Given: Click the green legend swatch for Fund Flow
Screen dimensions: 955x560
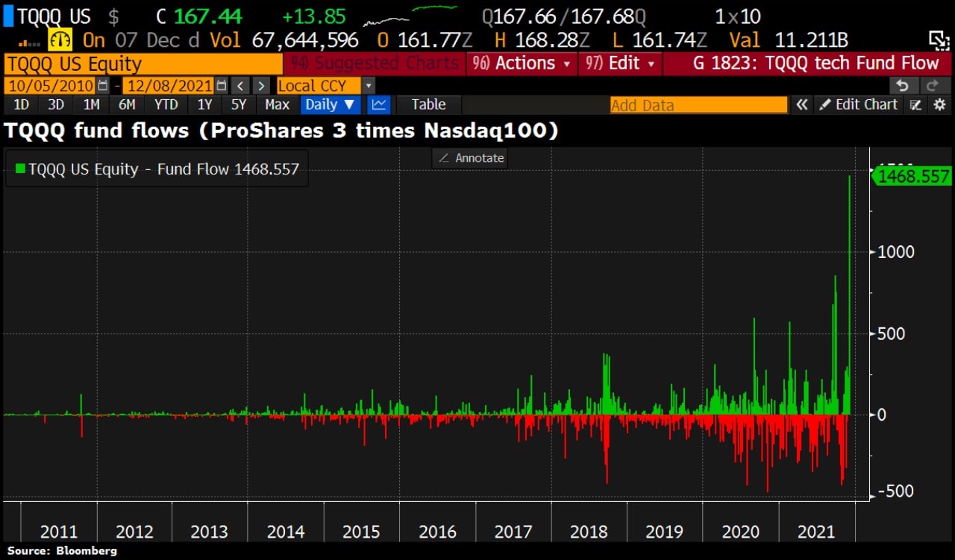Looking at the screenshot, I should (19, 169).
